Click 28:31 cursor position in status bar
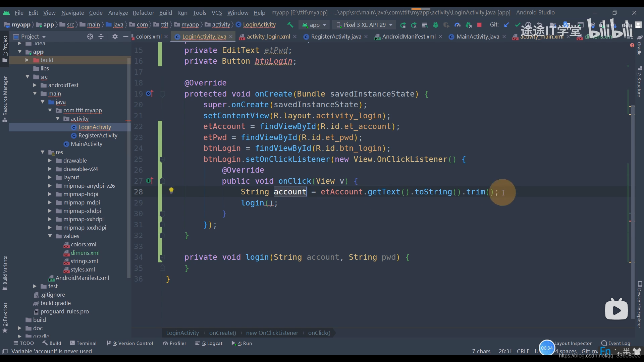 tap(505, 351)
